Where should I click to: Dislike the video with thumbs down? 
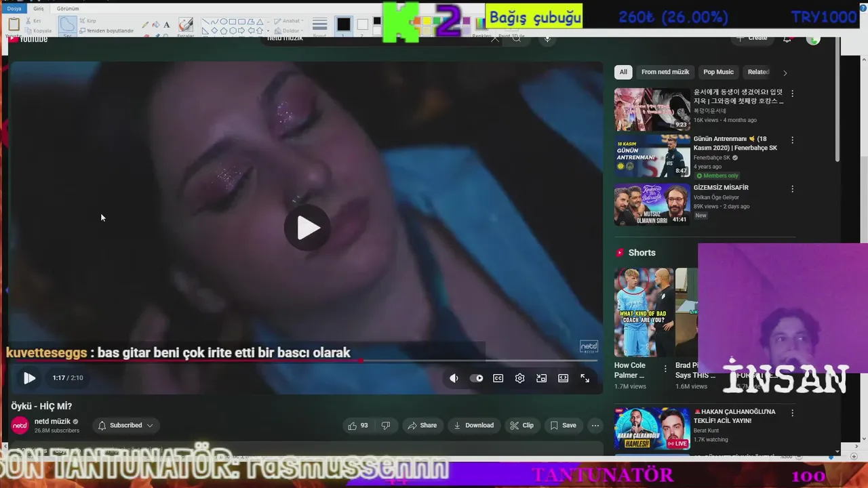coord(385,426)
